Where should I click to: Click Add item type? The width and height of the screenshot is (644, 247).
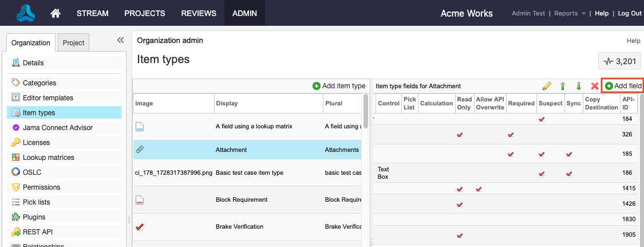(x=339, y=86)
